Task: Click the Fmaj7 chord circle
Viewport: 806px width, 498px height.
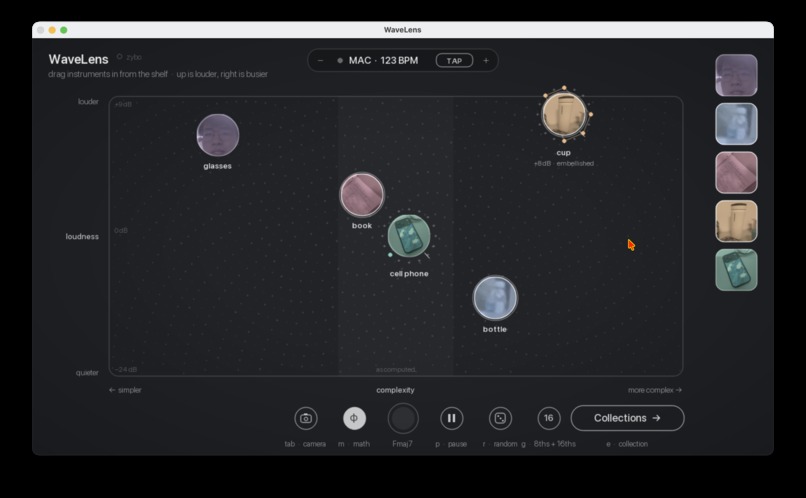Action: (402, 418)
